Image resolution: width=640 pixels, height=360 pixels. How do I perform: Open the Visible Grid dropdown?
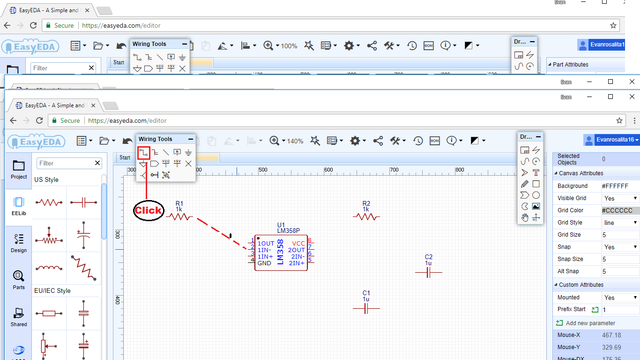(620, 198)
